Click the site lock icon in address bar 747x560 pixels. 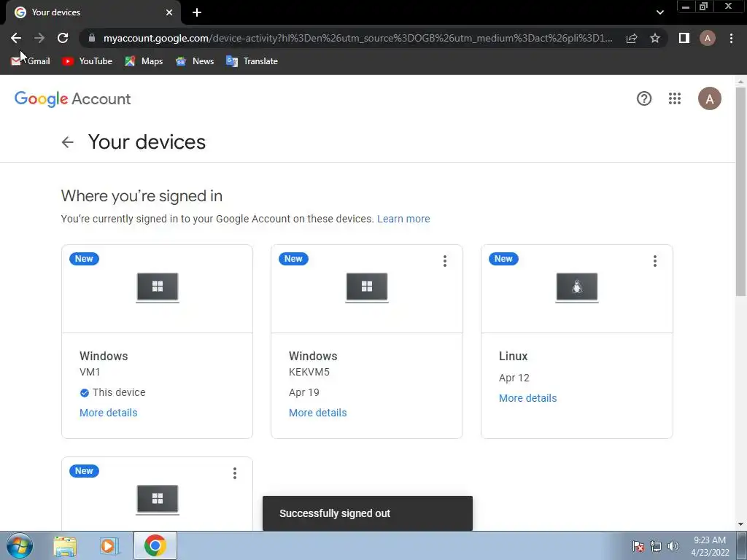(92, 38)
